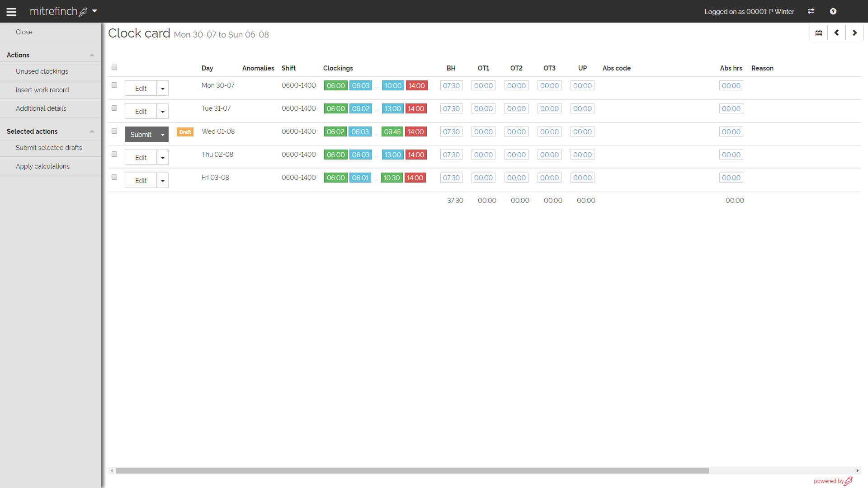
Task: Open the help question mark icon
Action: 833,11
